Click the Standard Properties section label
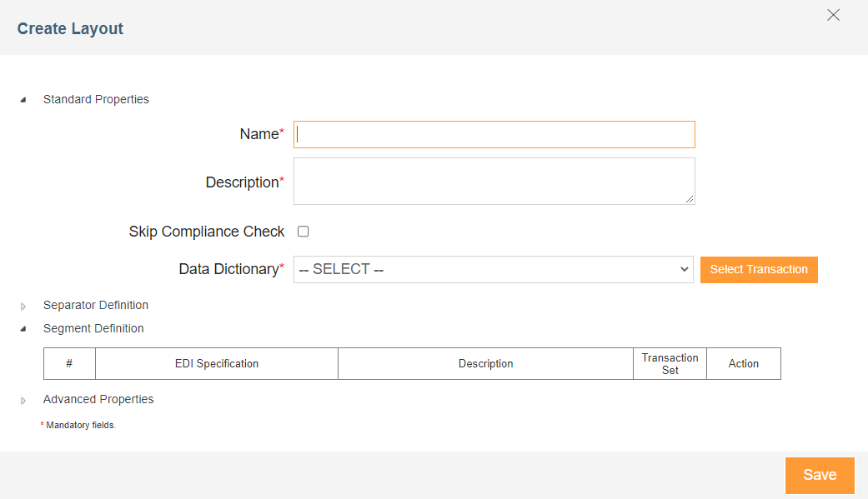This screenshot has width=868, height=499. [96, 100]
